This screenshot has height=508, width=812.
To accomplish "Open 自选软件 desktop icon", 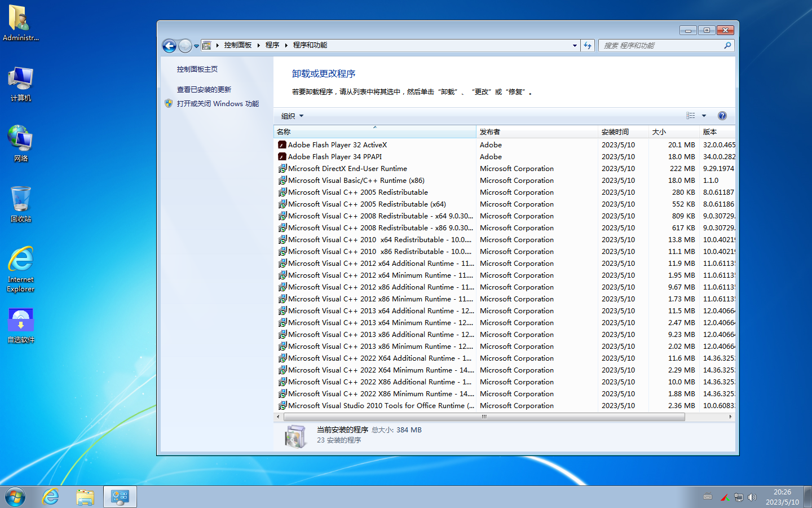I will point(21,326).
